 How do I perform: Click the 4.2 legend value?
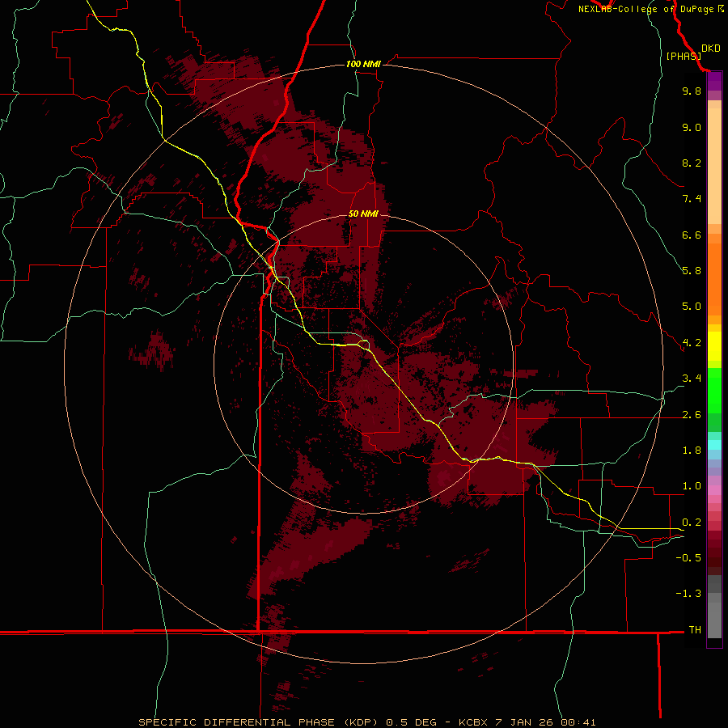click(692, 343)
